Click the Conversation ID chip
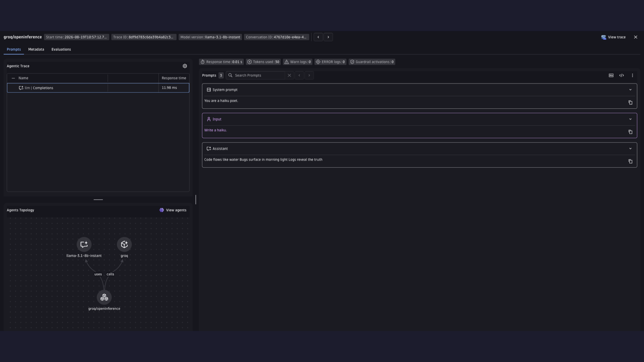The height and width of the screenshot is (362, 644). 276,37
